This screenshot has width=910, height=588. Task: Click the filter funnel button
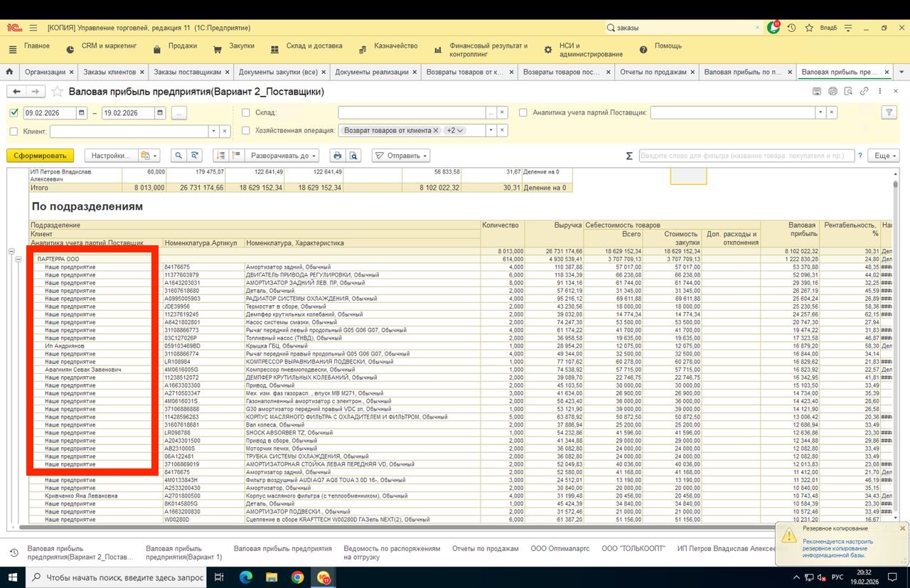pyautogui.click(x=889, y=112)
